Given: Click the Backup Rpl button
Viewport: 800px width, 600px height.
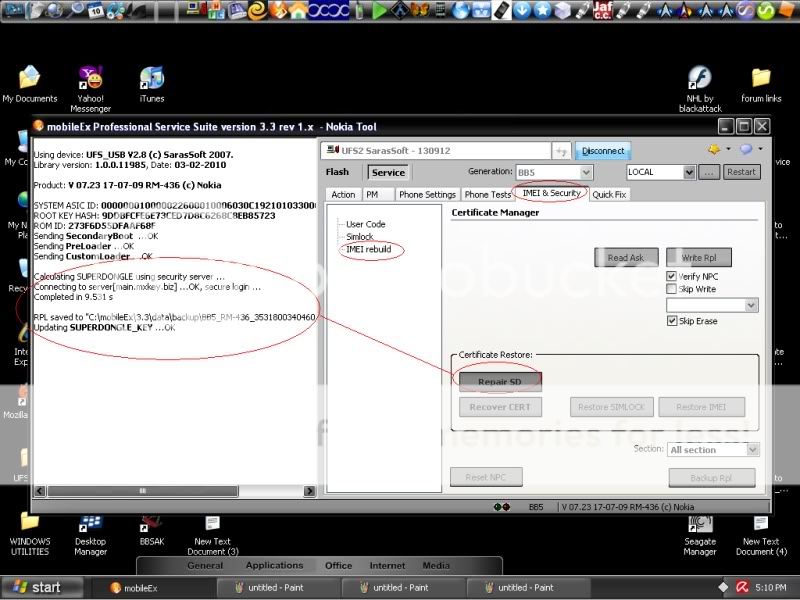Looking at the screenshot, I should pyautogui.click(x=711, y=478).
